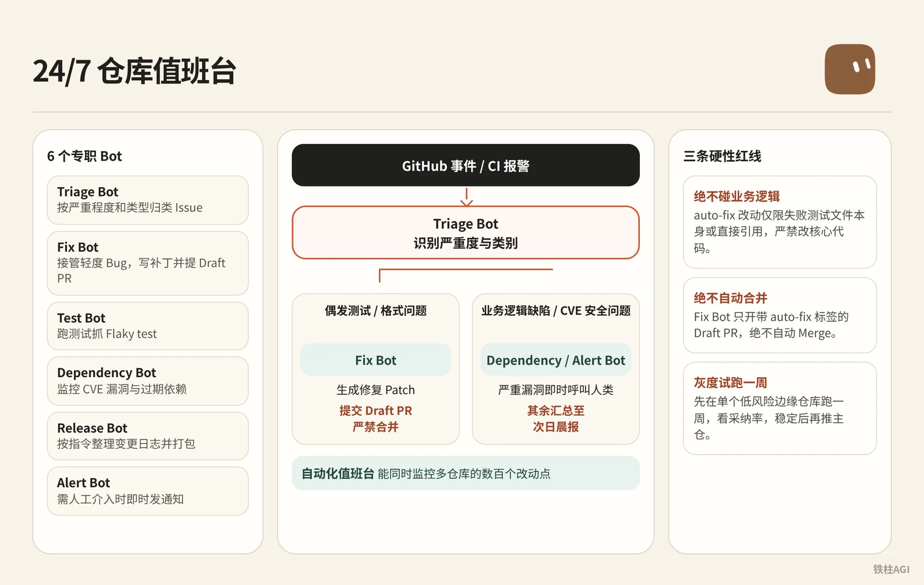Click the Release Bot card
The width and height of the screenshot is (924, 585).
(148, 436)
